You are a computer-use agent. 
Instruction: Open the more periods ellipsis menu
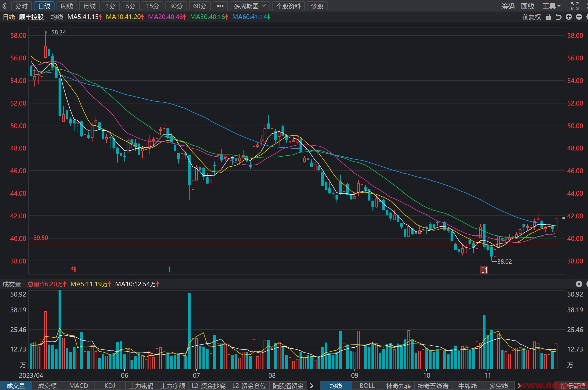[220, 6]
